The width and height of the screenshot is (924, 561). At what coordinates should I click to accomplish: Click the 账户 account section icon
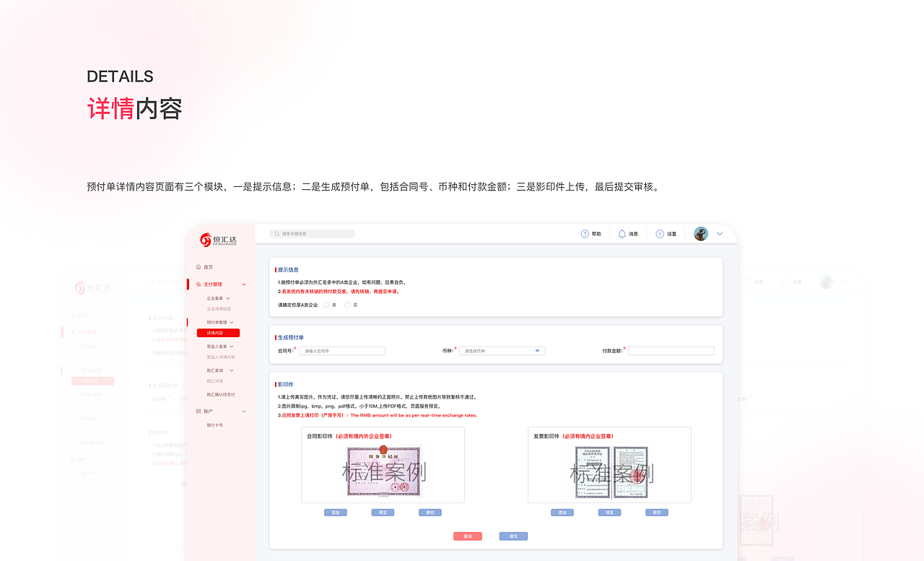(x=198, y=410)
